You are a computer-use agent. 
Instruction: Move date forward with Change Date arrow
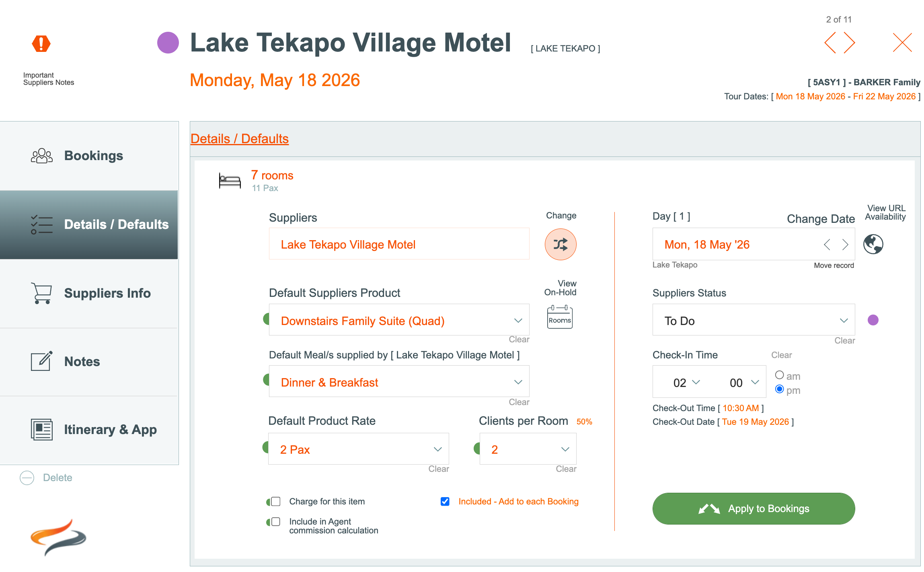(845, 245)
